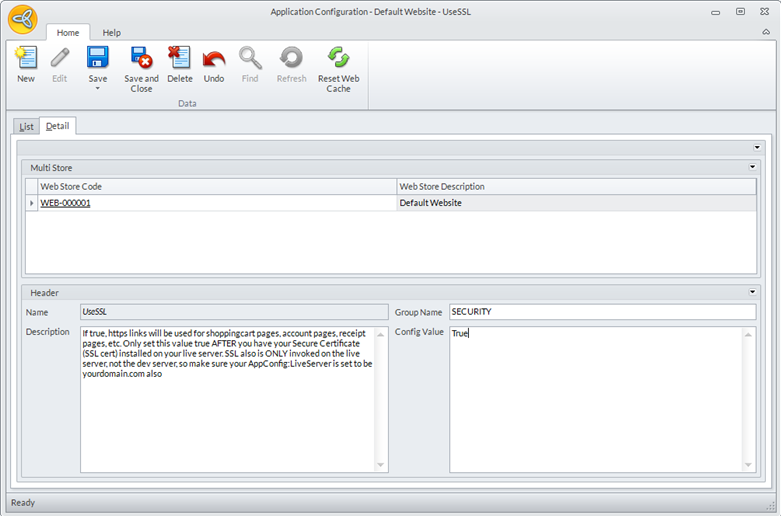Image resolution: width=781 pixels, height=516 pixels.
Task: Click the Save and Close icon
Action: pos(141,59)
